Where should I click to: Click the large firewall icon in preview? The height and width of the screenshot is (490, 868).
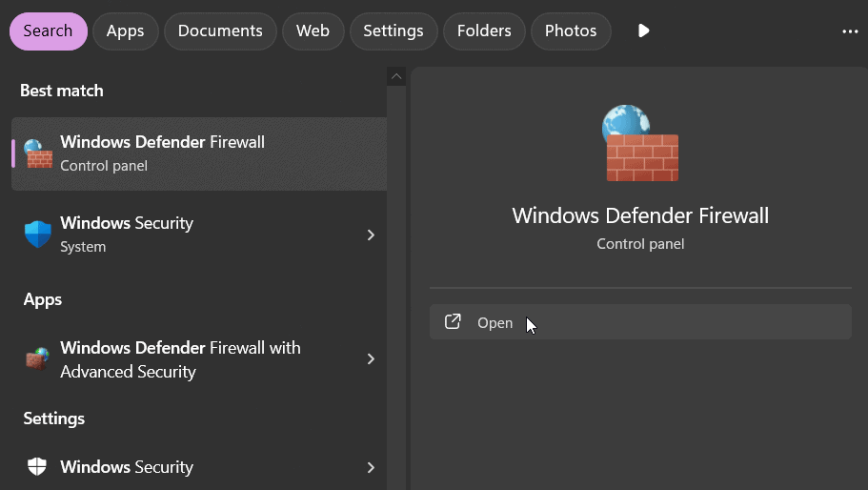(x=640, y=143)
